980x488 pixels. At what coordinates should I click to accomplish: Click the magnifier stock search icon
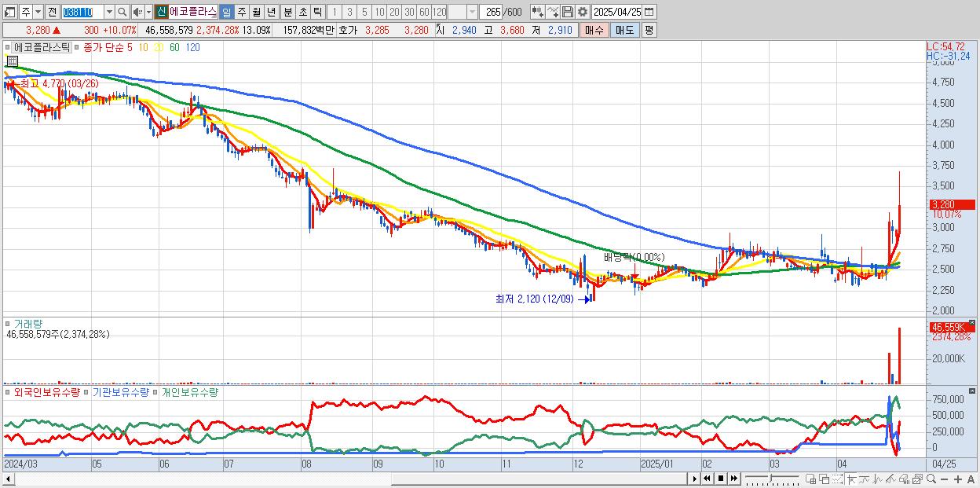tap(122, 12)
